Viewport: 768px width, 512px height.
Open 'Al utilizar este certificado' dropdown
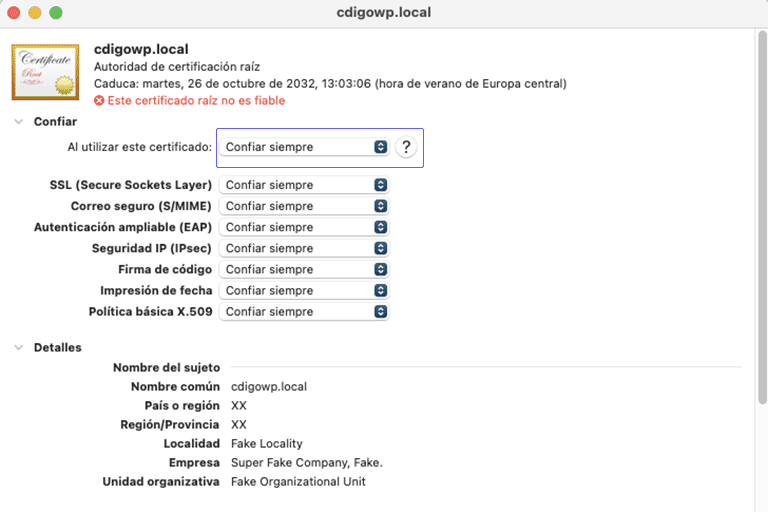(x=304, y=147)
